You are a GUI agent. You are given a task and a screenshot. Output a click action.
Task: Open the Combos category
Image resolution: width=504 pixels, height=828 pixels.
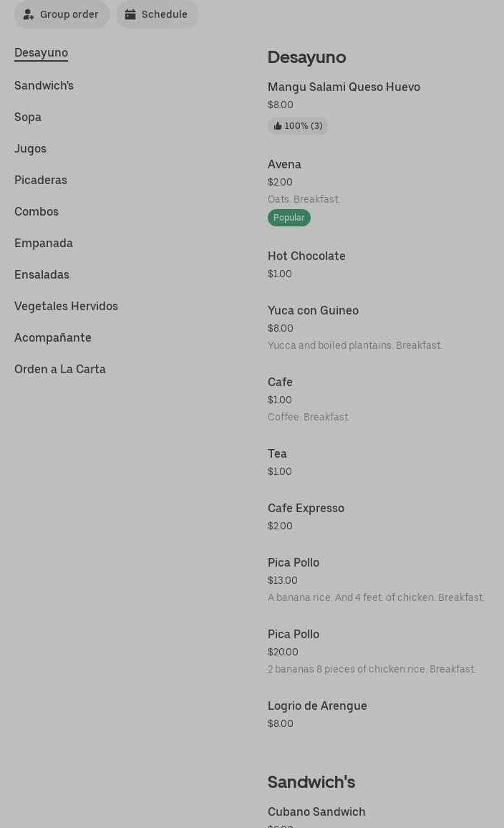coord(37,211)
